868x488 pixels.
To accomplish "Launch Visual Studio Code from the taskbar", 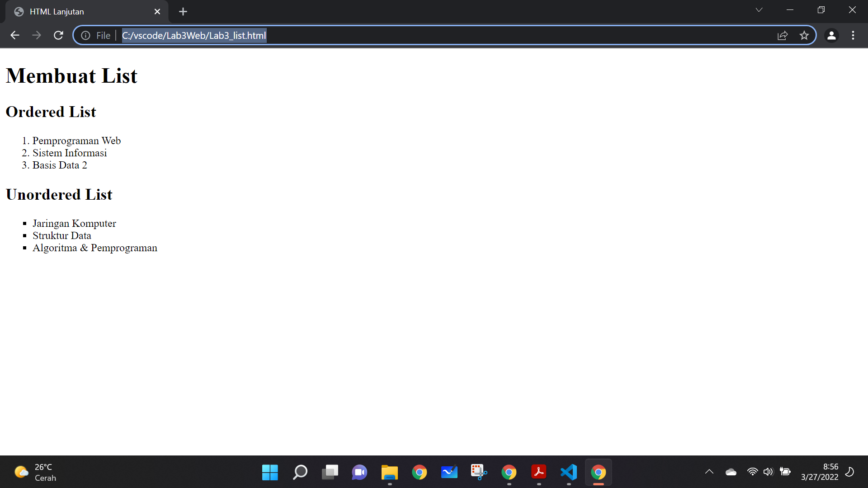I will (x=568, y=472).
